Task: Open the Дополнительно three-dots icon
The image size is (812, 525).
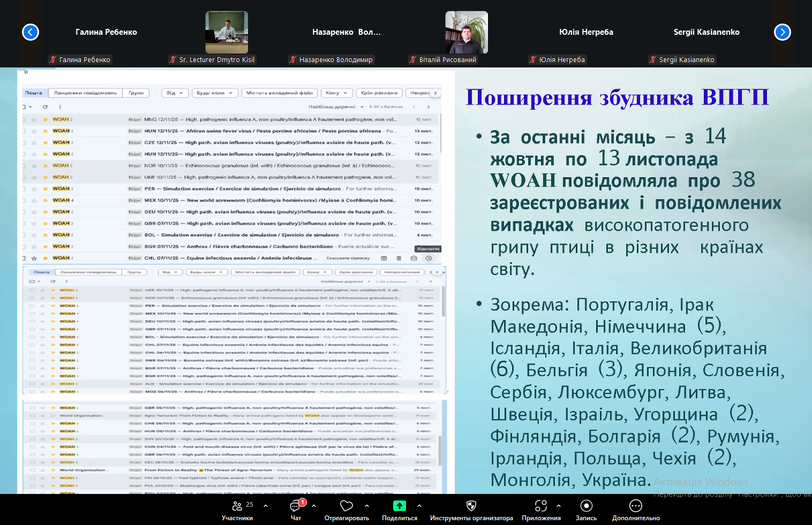Action: point(636,506)
